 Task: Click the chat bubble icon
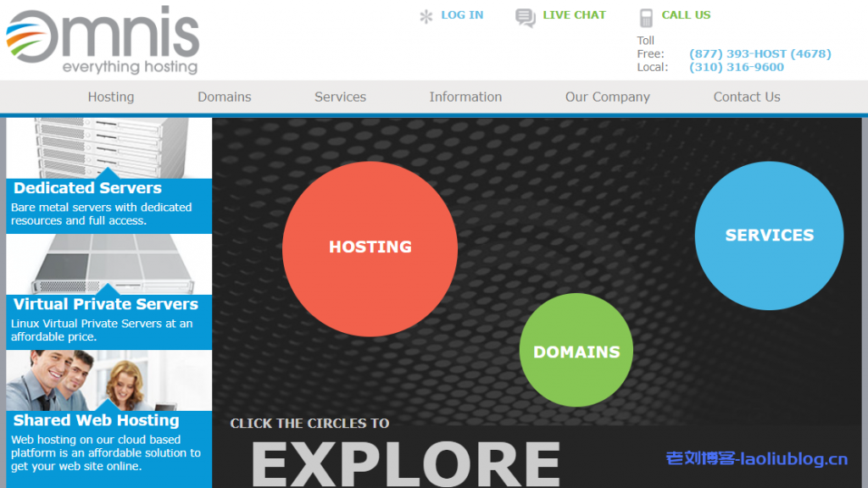click(526, 17)
